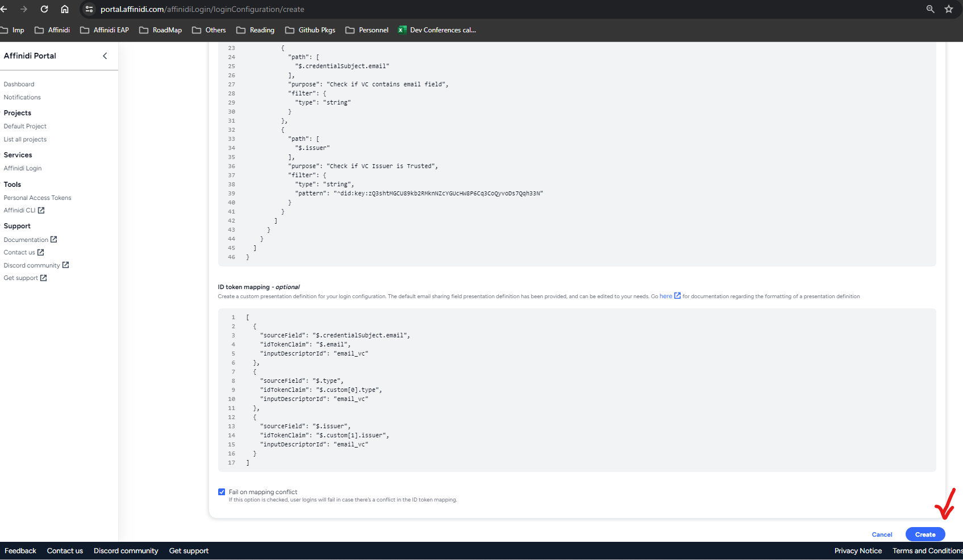Reload the page

pyautogui.click(x=44, y=9)
